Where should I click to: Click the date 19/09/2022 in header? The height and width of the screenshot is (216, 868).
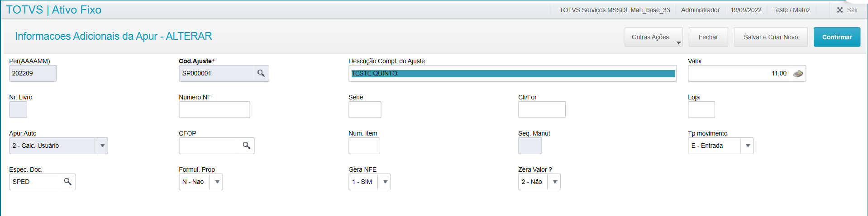[746, 10]
